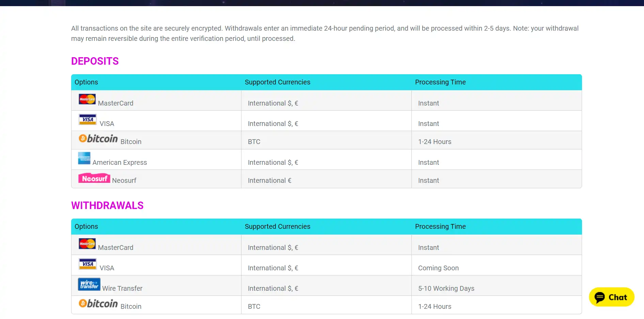Click the DEPOSITS heading
The width and height of the screenshot is (644, 319).
click(x=95, y=61)
